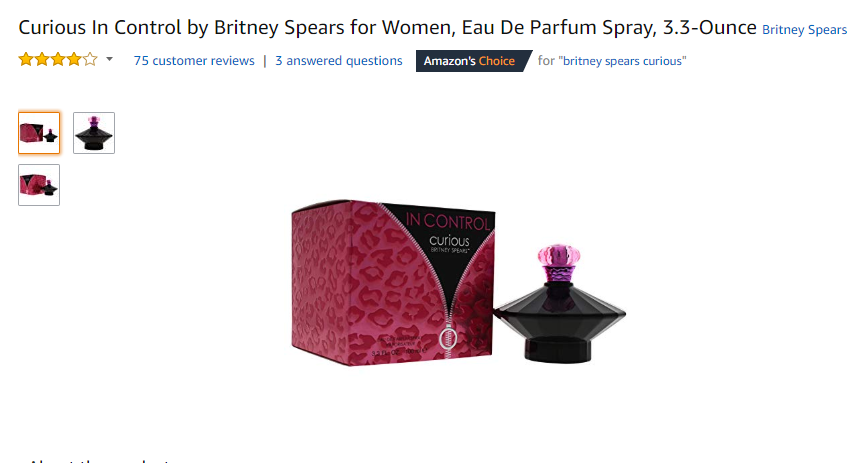The image size is (867, 463).
Task: Click the zipper ring on the product box
Action: click(448, 339)
